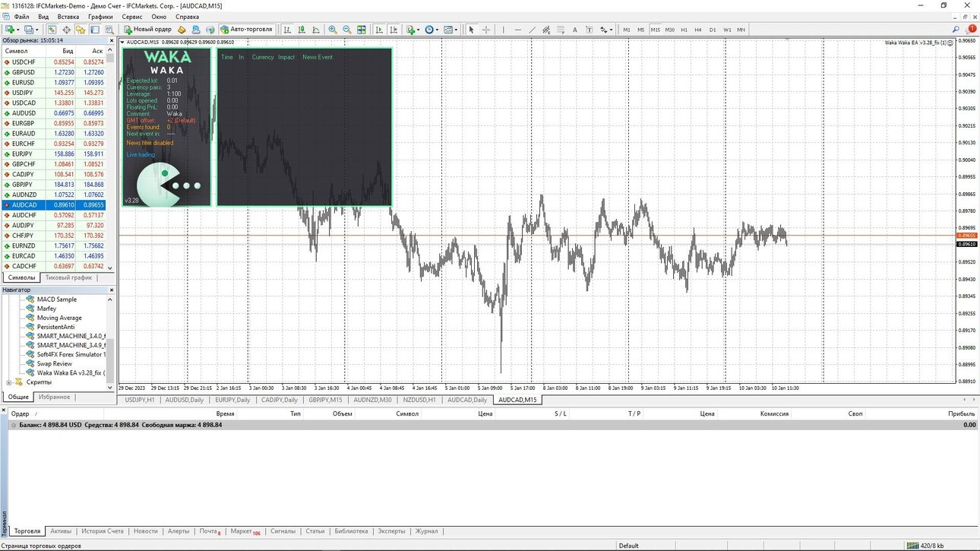The image size is (980, 551).
Task: Open the Templates dropdown
Action: 450,30
